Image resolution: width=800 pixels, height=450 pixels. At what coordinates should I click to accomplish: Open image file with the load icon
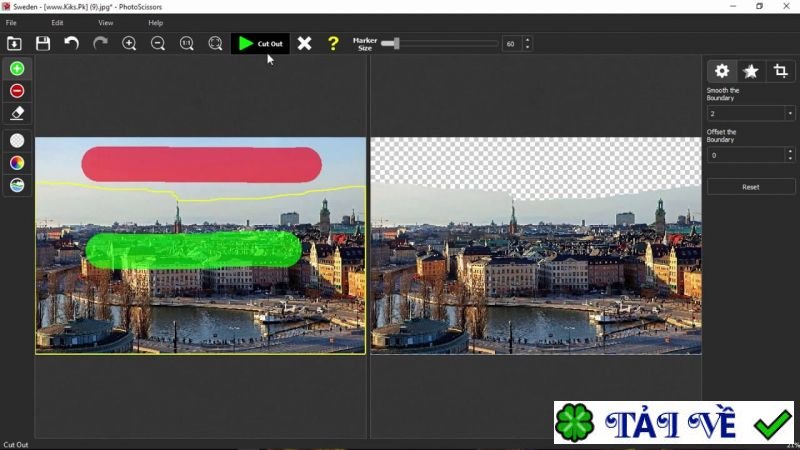click(14, 43)
